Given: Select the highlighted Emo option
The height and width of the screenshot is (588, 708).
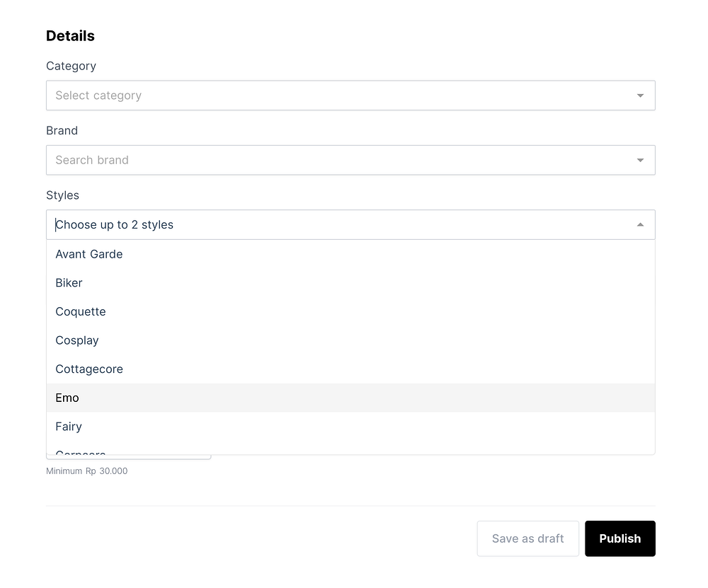Looking at the screenshot, I should click(x=68, y=398).
